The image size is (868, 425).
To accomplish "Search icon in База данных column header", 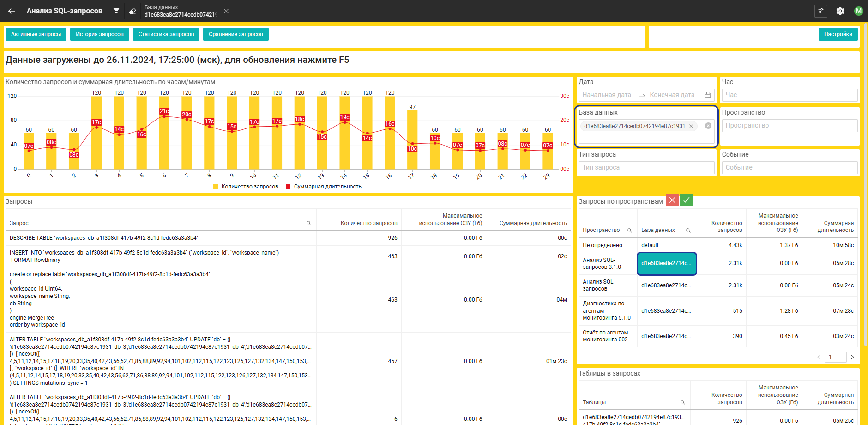I will pos(688,231).
